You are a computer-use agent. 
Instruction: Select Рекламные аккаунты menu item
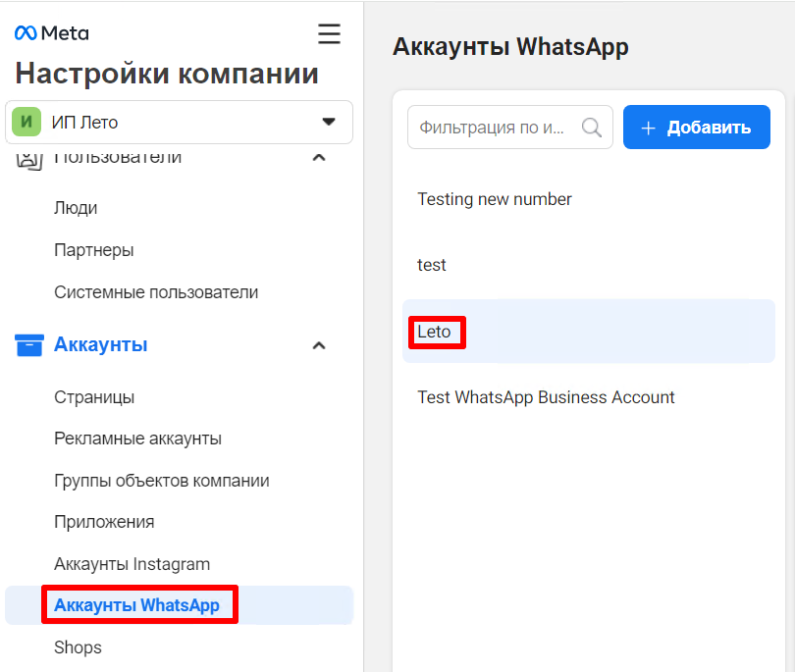pyautogui.click(x=137, y=439)
